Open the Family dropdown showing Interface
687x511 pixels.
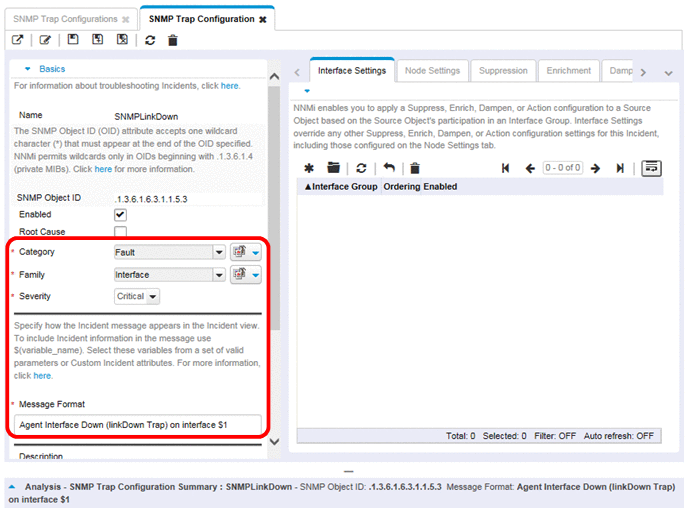[x=218, y=275]
